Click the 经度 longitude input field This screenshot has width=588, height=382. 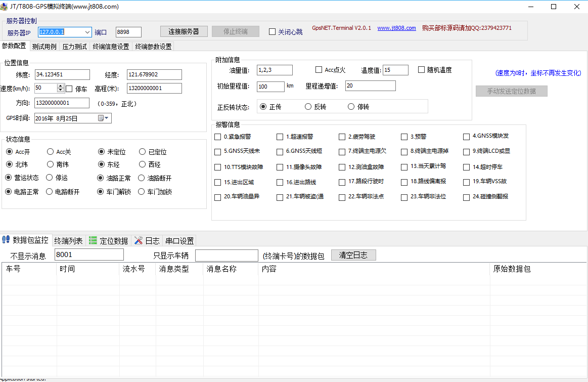(x=155, y=75)
